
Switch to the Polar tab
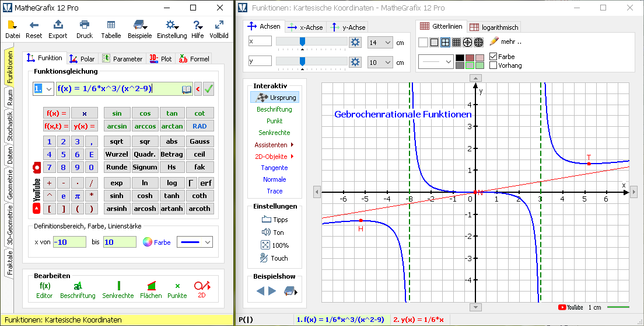pyautogui.click(x=82, y=59)
